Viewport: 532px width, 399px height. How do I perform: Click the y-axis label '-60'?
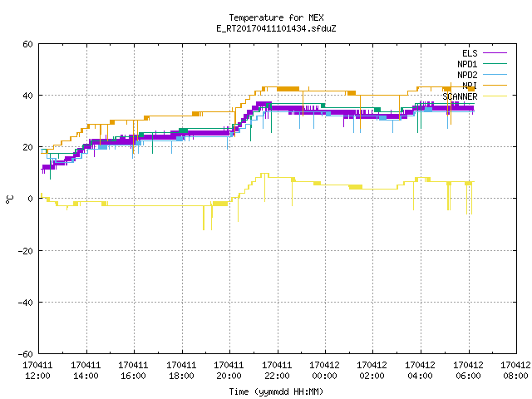[x=26, y=354]
